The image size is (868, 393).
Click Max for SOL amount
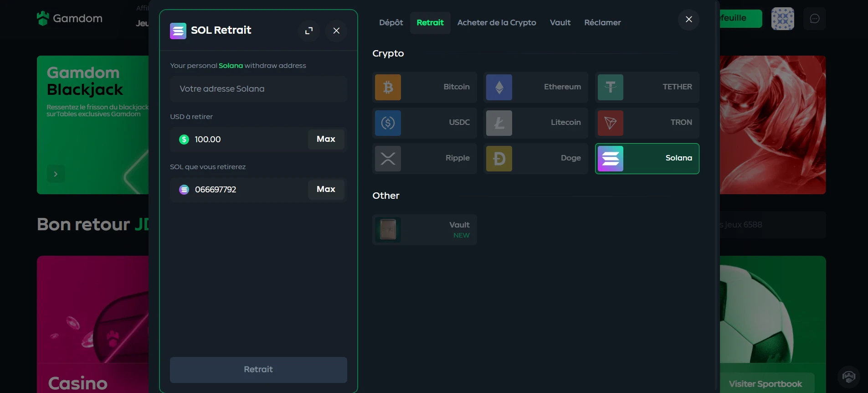(326, 189)
